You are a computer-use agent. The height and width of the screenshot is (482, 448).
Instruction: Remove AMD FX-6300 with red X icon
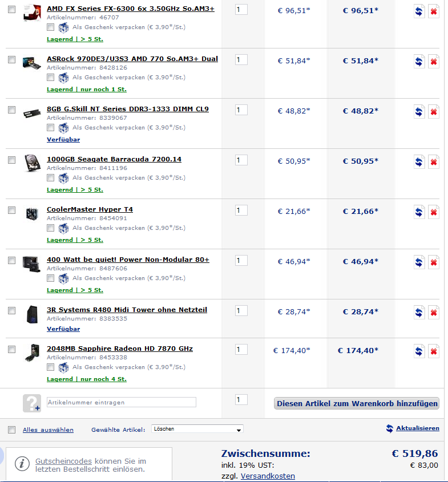434,11
